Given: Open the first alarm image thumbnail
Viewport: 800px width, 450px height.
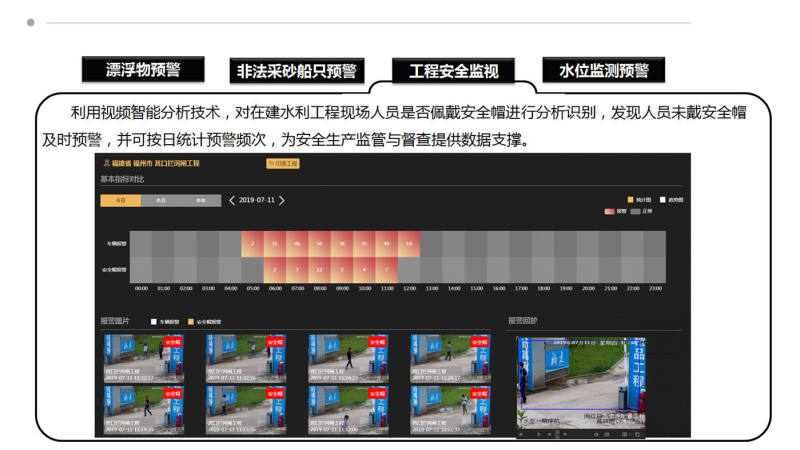Looking at the screenshot, I should click(x=141, y=358).
